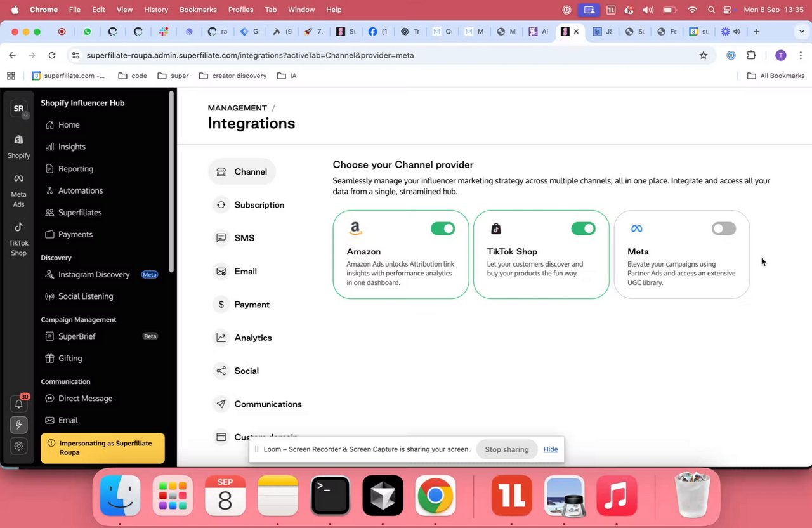The image size is (812, 528).
Task: Open creator discovery bookmarks folder
Action: coord(233,76)
